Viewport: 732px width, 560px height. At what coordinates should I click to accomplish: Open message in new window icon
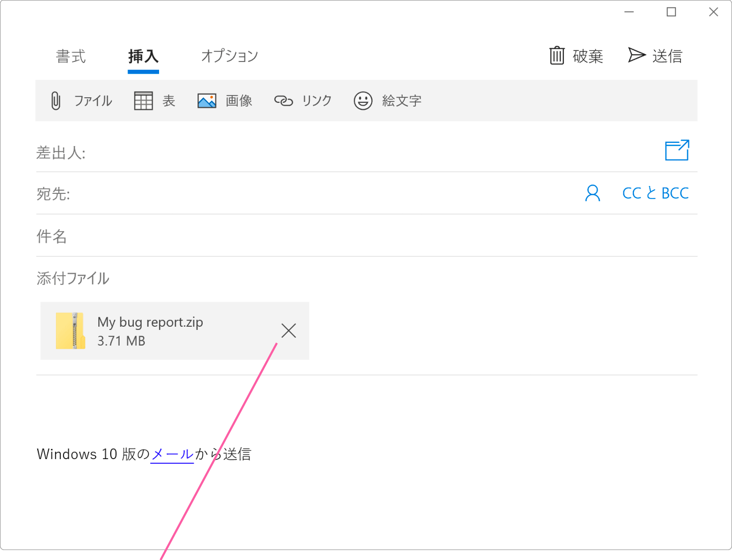tap(677, 150)
